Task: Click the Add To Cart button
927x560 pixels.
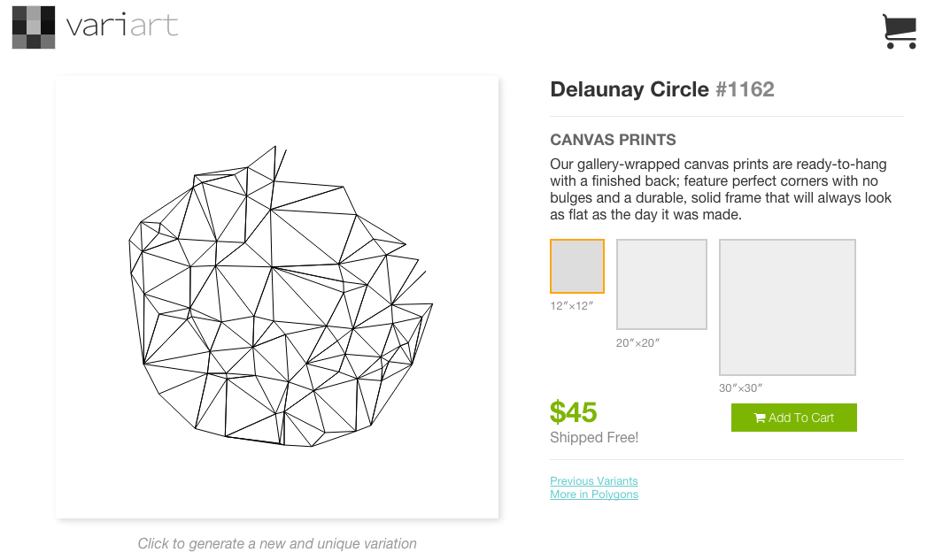Action: pyautogui.click(x=794, y=418)
